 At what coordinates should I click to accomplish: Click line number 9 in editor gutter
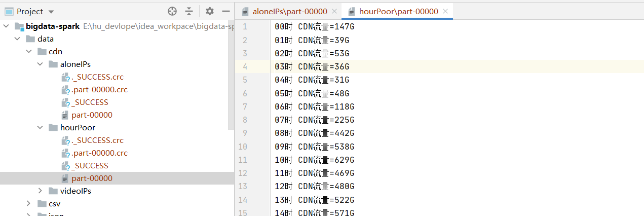click(x=245, y=133)
